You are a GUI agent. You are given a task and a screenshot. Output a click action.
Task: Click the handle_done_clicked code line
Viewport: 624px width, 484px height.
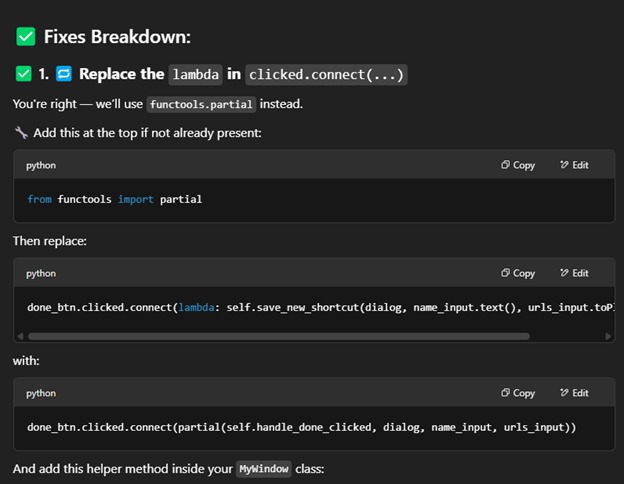tap(301, 427)
